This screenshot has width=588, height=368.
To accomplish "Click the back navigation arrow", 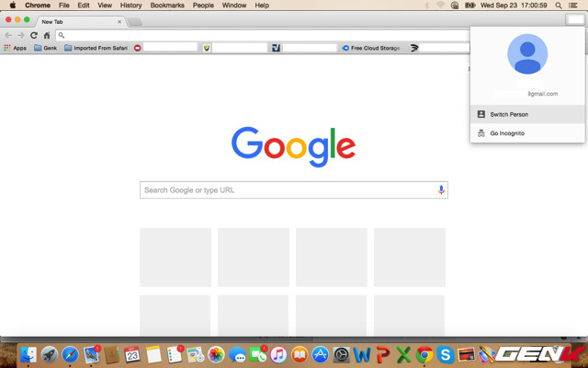I will (x=8, y=35).
